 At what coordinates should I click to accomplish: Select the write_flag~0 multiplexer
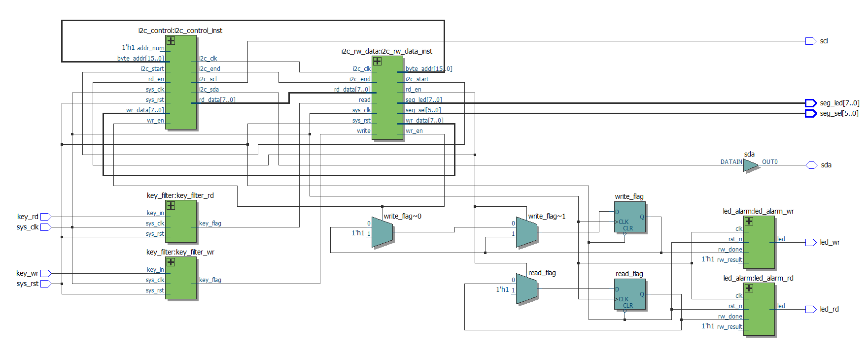point(382,232)
